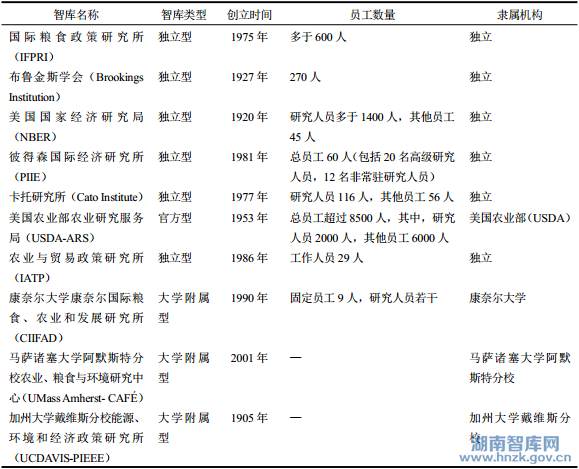The height and width of the screenshot is (469, 579).
Task: Click the 大学附属 type in the CIIFAD row
Action: [184, 298]
